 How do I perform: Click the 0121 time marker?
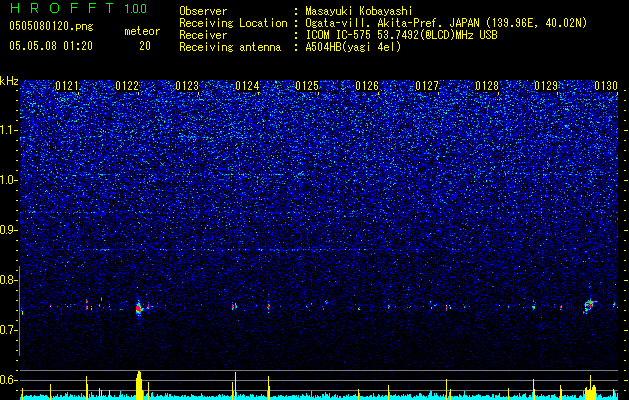tap(67, 86)
